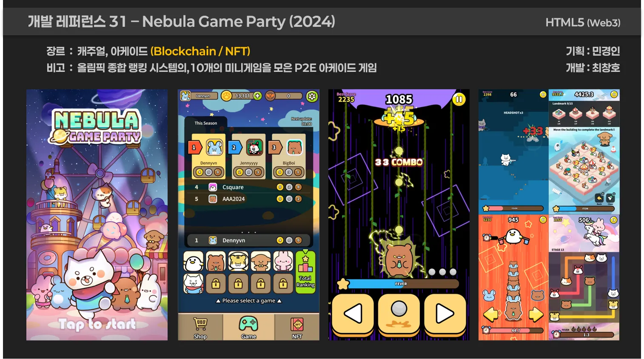
Task: Tap the center jump ball button
Action: tap(399, 314)
